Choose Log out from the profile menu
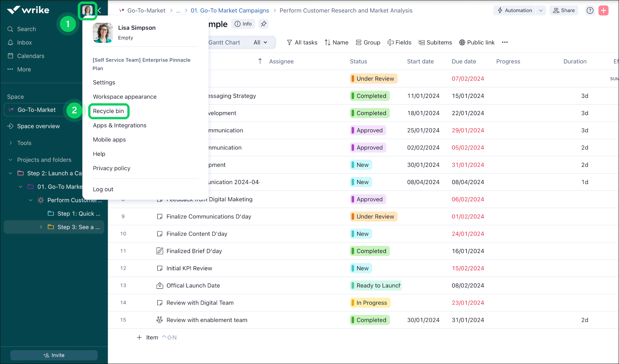This screenshot has height=364, width=619. (103, 189)
